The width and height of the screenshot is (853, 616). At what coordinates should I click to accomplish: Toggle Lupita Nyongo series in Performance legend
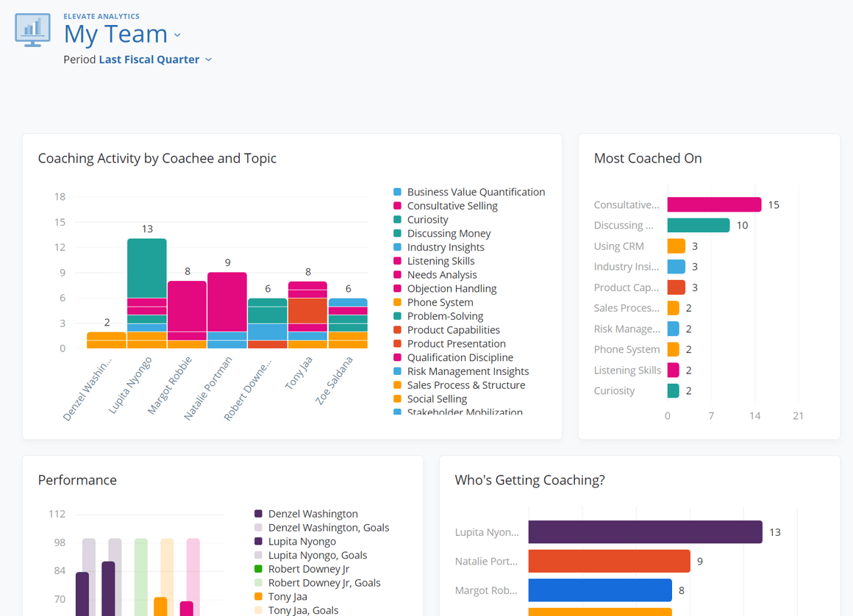pos(295,542)
